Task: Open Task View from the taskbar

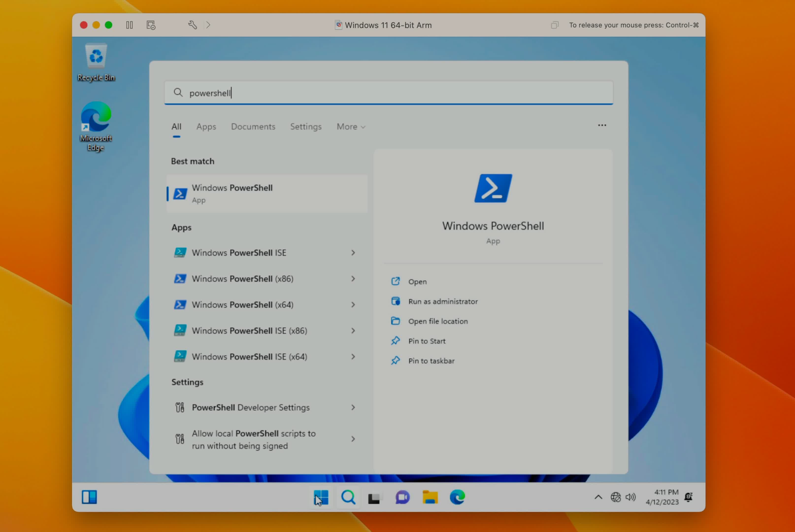Action: (375, 498)
